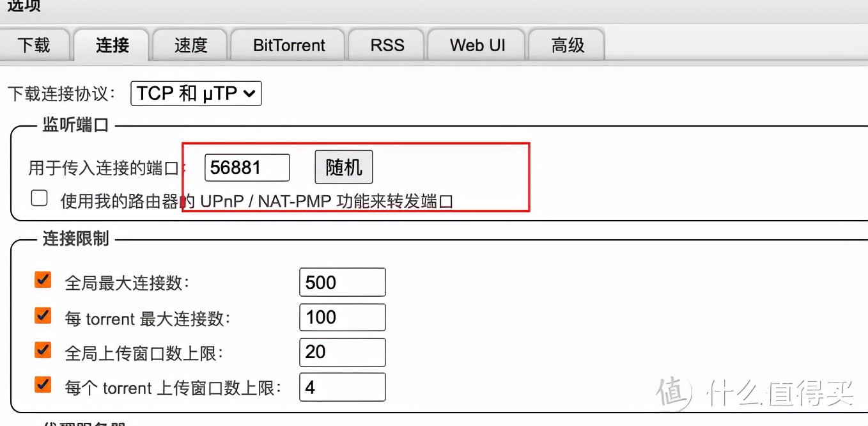The height and width of the screenshot is (426, 868).
Task: Select the 连接 tab
Action: tap(112, 45)
